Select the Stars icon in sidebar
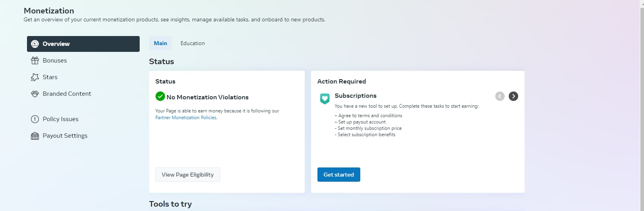 click(x=35, y=77)
